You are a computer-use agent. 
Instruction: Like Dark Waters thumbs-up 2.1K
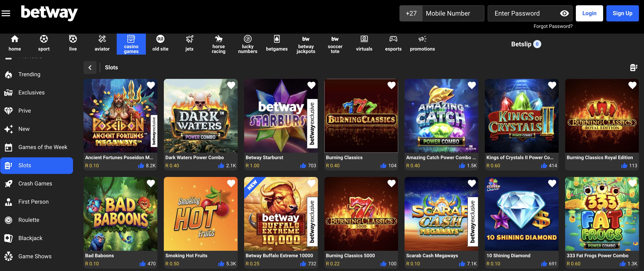click(221, 165)
